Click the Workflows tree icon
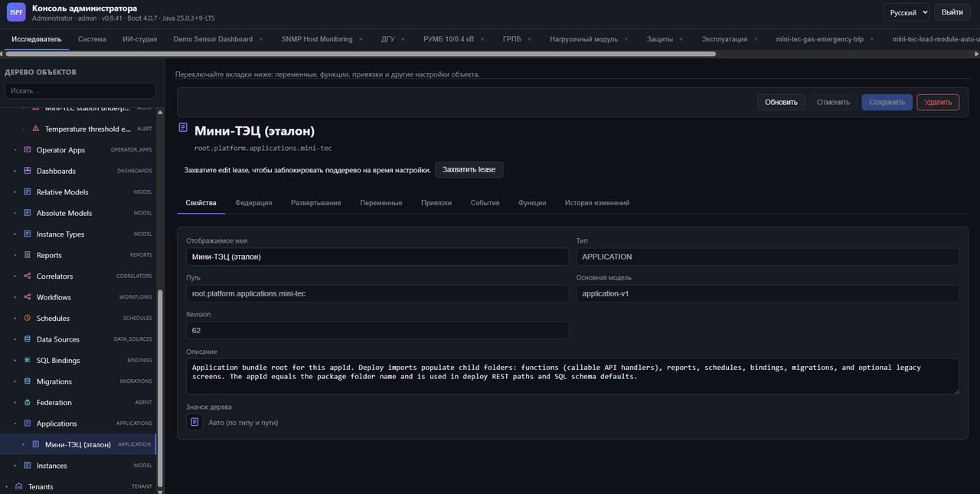The height and width of the screenshot is (494, 980). pyautogui.click(x=28, y=297)
